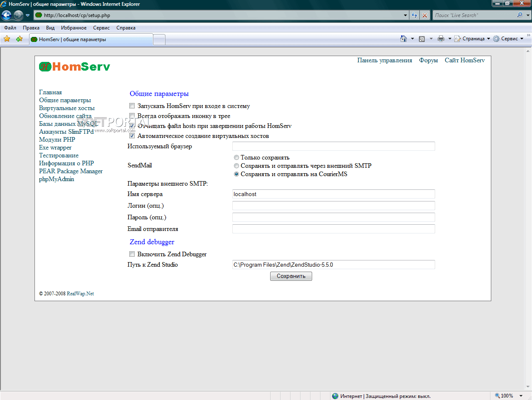Click the 'Имя сервера' field containing localhost

pyautogui.click(x=334, y=194)
